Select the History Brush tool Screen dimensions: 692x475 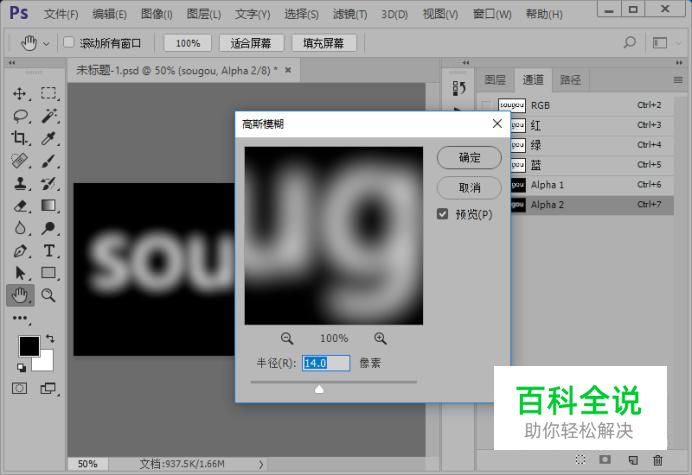(x=48, y=183)
